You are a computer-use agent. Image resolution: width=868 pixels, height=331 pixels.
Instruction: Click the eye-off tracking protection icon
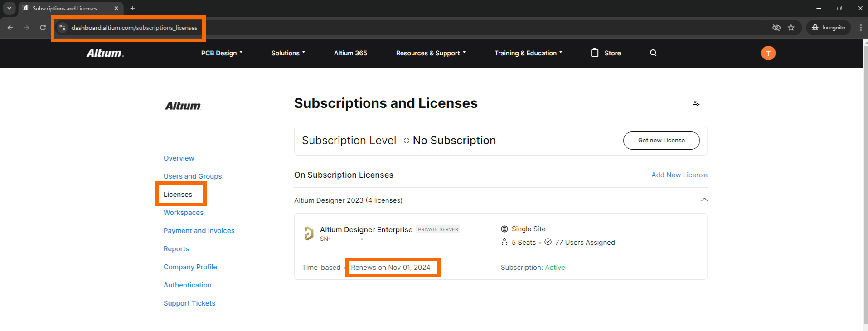pyautogui.click(x=776, y=28)
